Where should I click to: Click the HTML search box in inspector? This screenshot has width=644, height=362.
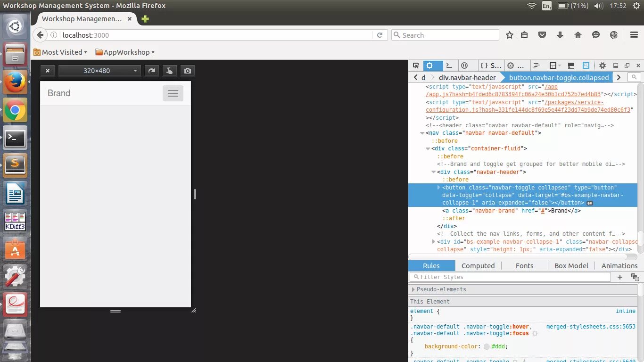[x=634, y=77]
